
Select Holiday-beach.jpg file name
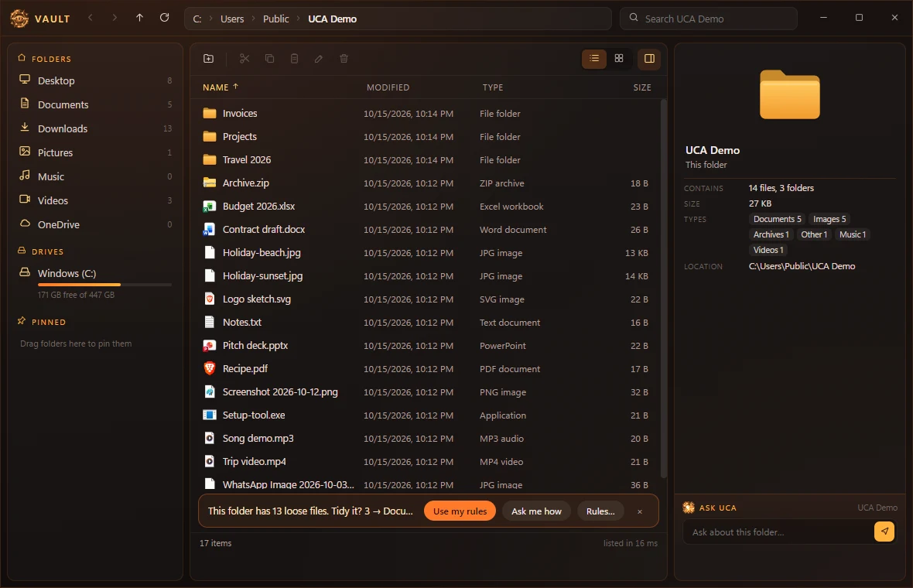tap(262, 253)
